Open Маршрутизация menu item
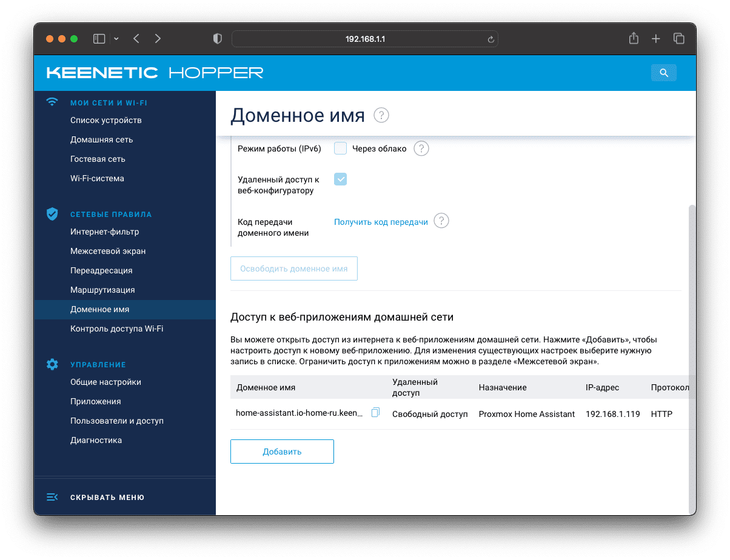The width and height of the screenshot is (730, 560). pos(102,290)
